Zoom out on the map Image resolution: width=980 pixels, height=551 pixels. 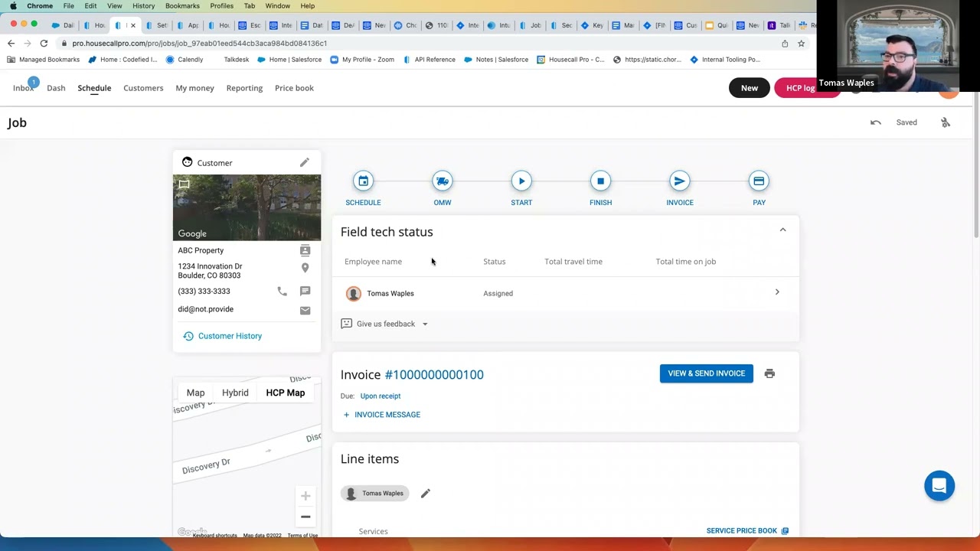coord(305,517)
